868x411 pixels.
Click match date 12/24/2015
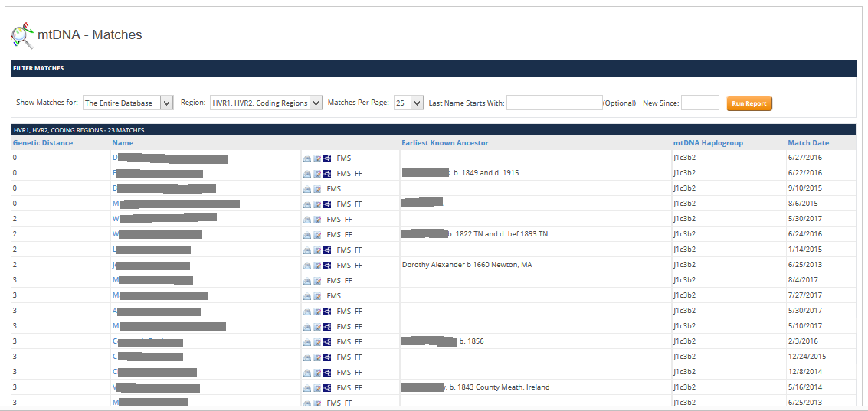coord(807,356)
